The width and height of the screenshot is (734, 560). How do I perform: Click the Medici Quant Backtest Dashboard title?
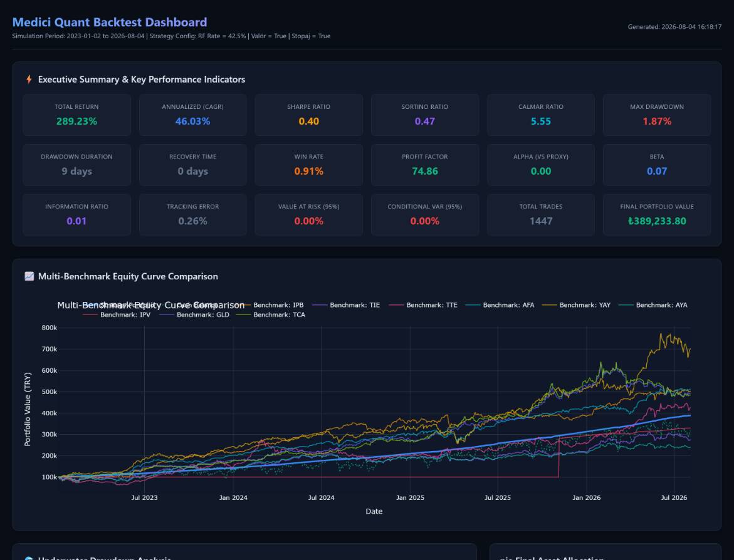110,23
